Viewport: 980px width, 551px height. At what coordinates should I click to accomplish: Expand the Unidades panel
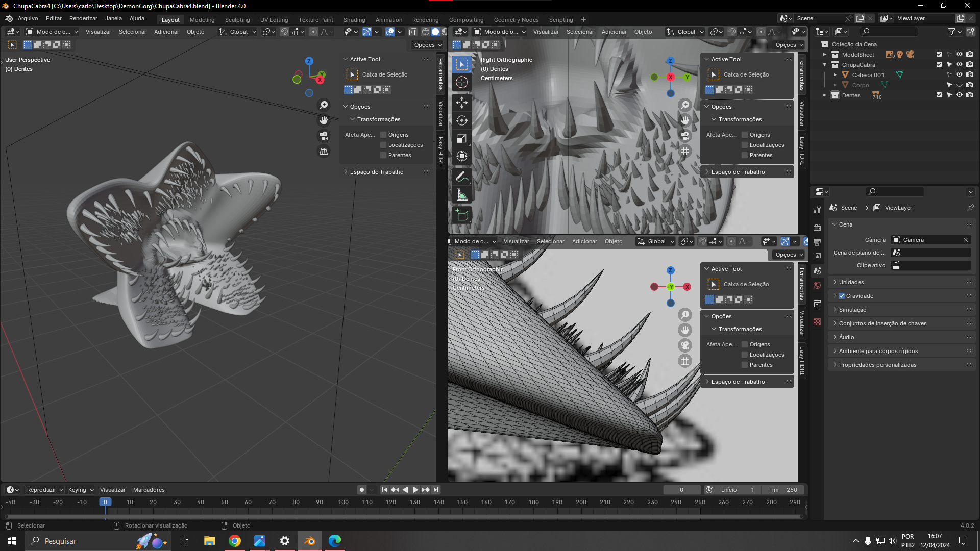click(x=851, y=282)
